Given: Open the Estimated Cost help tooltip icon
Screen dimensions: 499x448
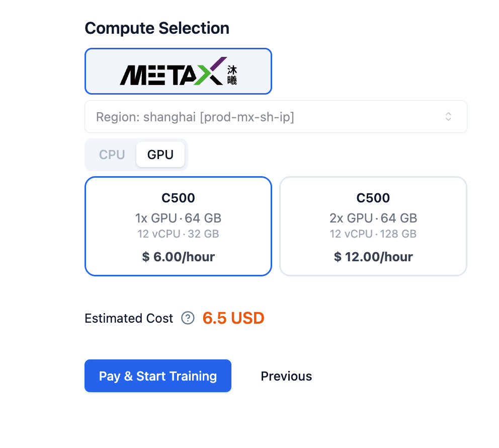Looking at the screenshot, I should [x=188, y=318].
